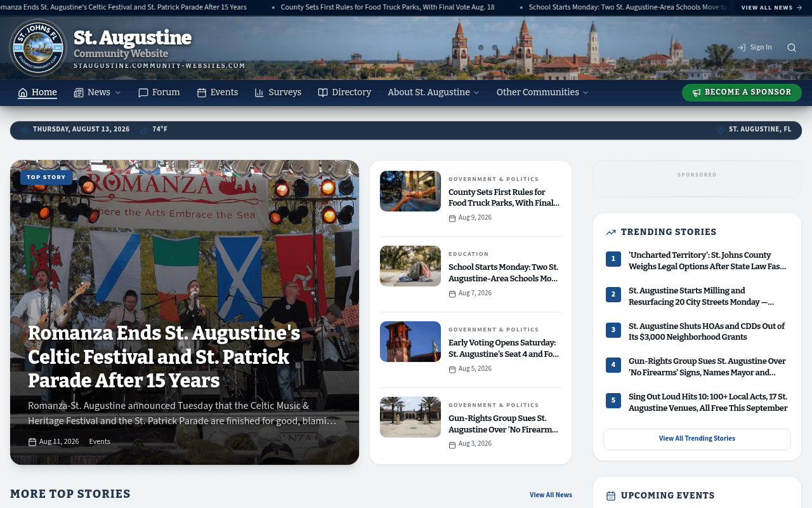The height and width of the screenshot is (508, 812).
Task: Open the School Starts Monday article headline
Action: (x=504, y=273)
